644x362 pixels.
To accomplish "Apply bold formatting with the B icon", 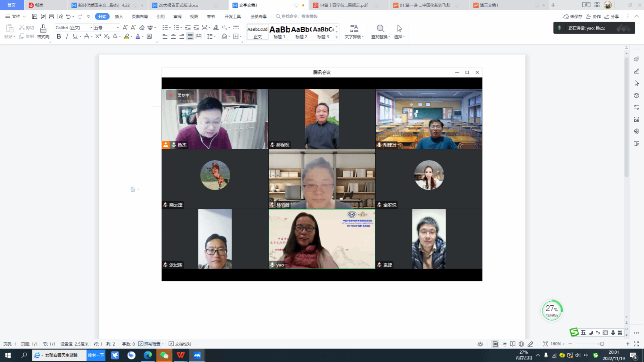I will [59, 36].
